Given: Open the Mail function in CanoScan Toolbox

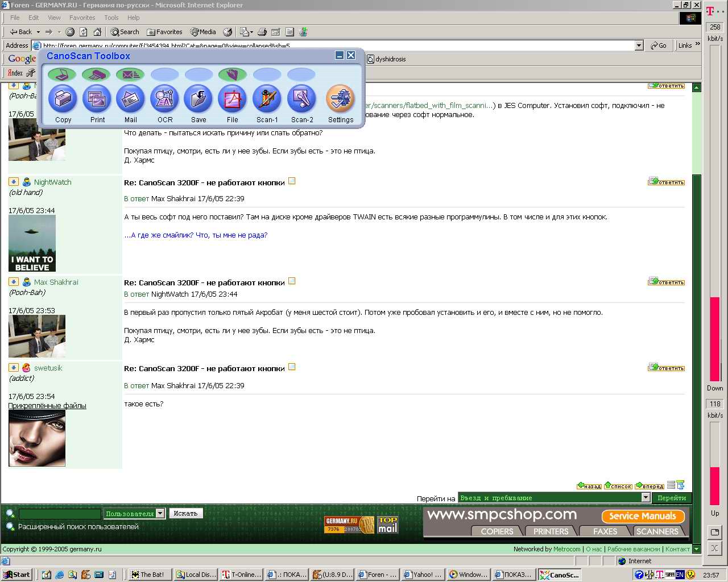Looking at the screenshot, I should click(131, 99).
